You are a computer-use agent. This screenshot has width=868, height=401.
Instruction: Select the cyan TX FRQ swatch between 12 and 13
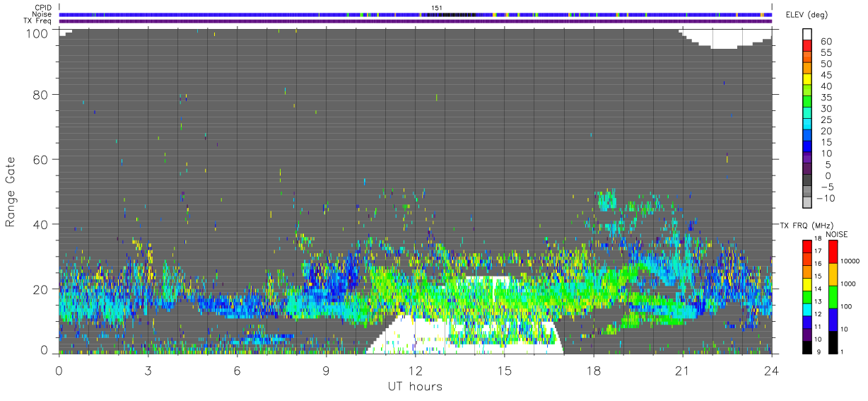[807, 309]
